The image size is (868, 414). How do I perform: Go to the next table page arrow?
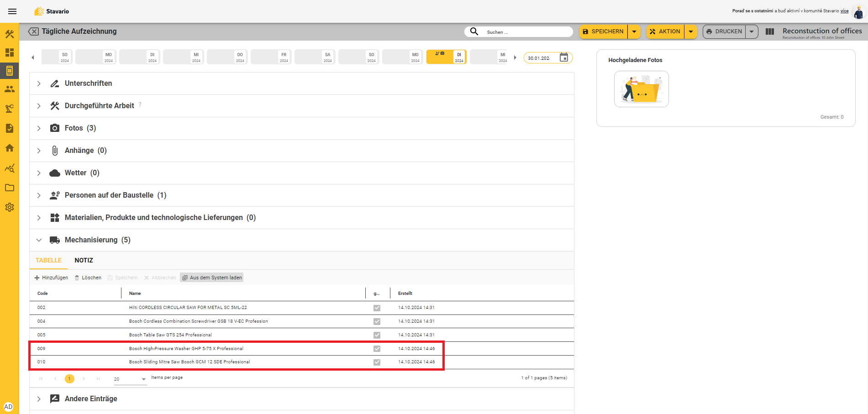coord(84,379)
